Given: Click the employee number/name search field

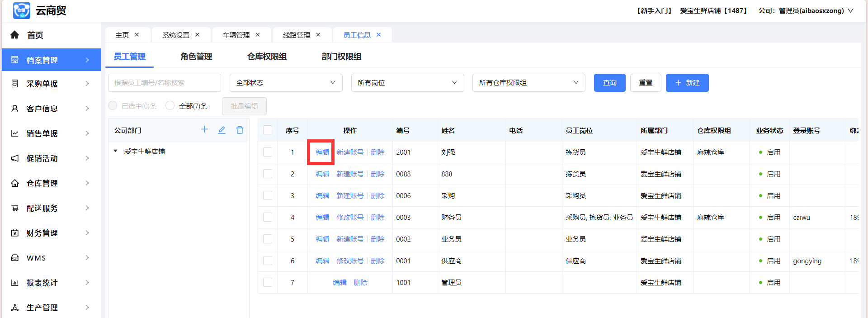Looking at the screenshot, I should 165,83.
